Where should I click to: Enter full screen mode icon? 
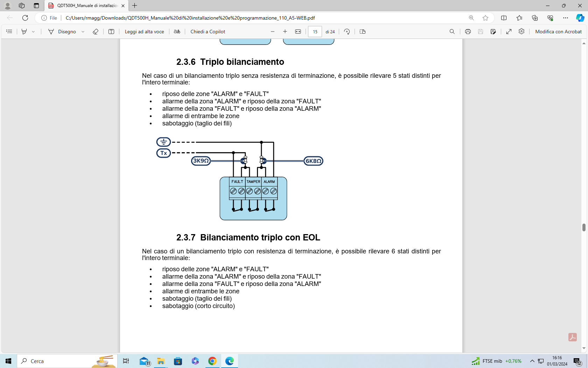tap(509, 32)
